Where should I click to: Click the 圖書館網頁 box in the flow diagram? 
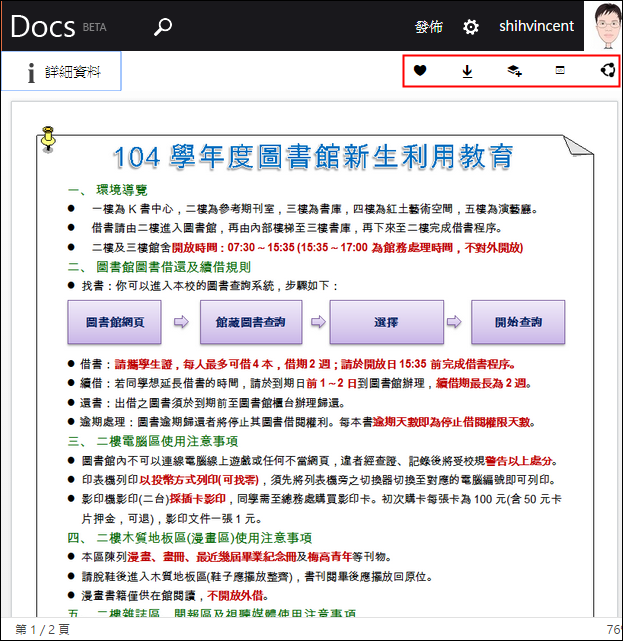(x=114, y=322)
